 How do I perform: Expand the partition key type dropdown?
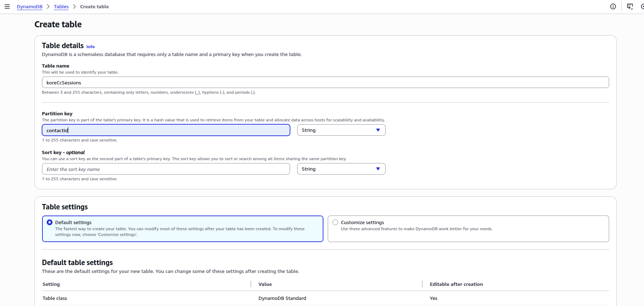(x=341, y=130)
